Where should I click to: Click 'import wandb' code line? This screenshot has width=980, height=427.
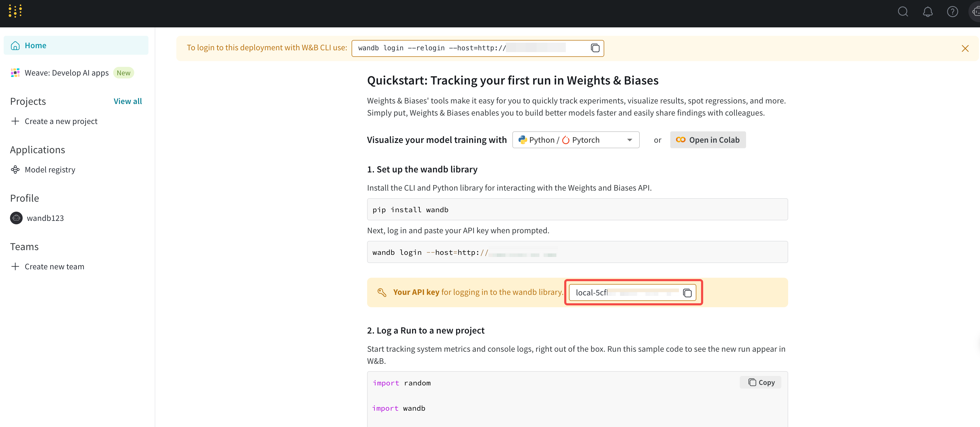(399, 408)
